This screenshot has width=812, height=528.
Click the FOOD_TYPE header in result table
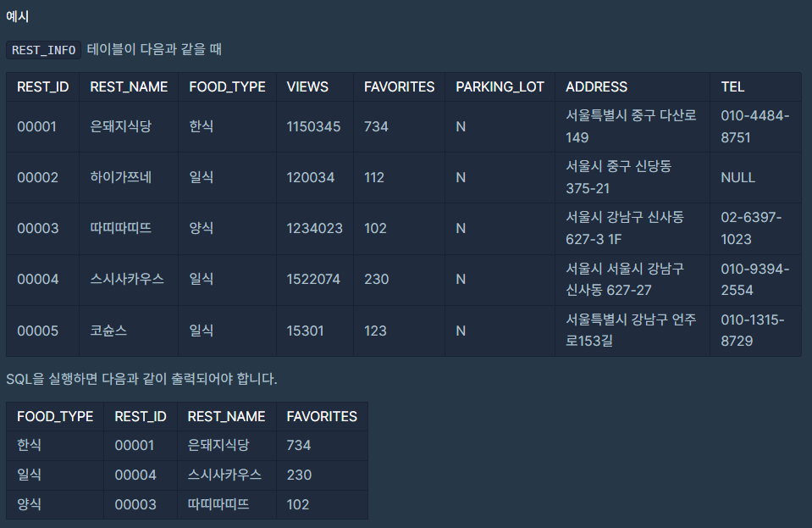pos(55,417)
